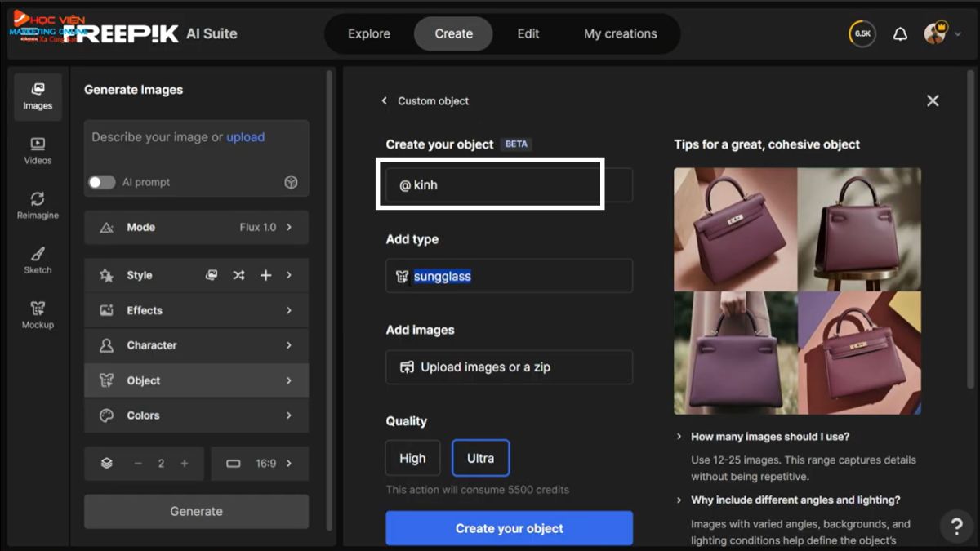The width and height of the screenshot is (980, 551).
Task: Open the Videos tool in sidebar
Action: [x=38, y=151]
